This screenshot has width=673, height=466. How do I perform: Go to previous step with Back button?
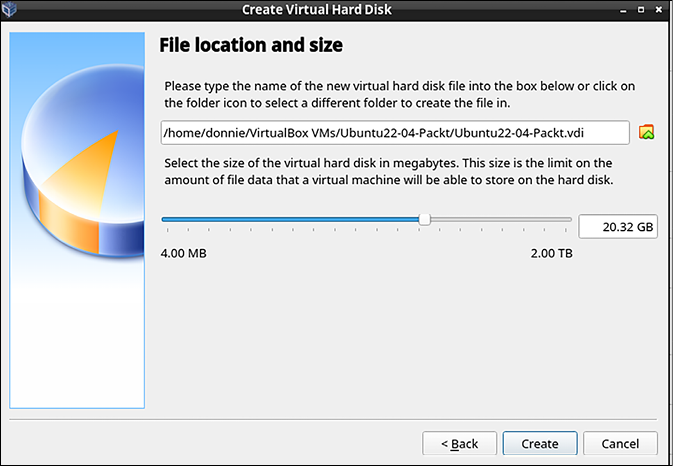[460, 443]
